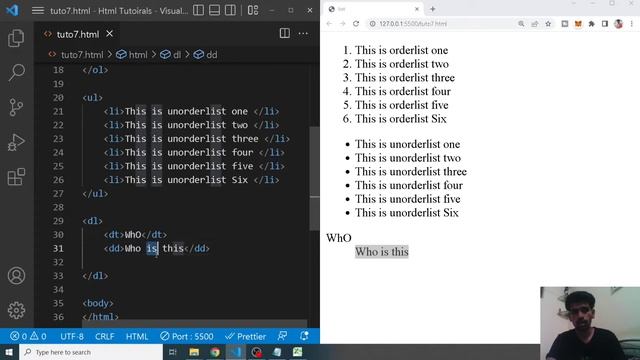Open the Chrome zoom magnifier icon
Image resolution: width=640 pixels, height=360 pixels.
[x=521, y=24]
